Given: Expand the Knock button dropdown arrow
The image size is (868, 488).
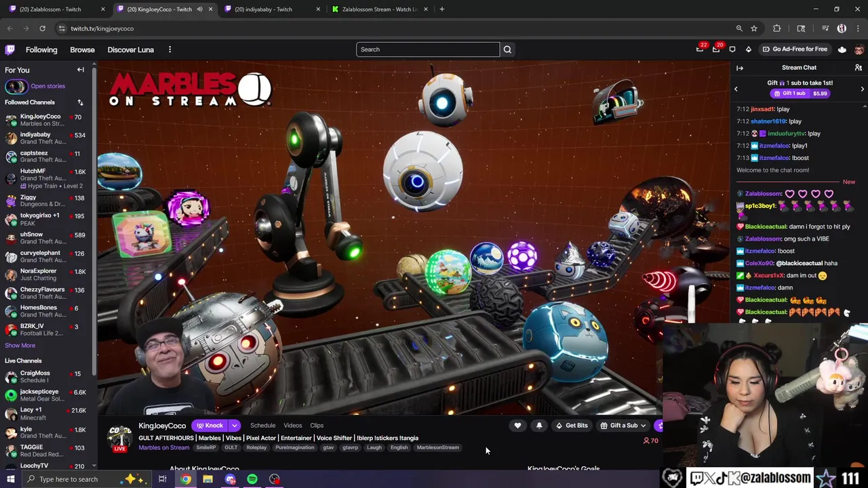Looking at the screenshot, I should click(x=234, y=426).
